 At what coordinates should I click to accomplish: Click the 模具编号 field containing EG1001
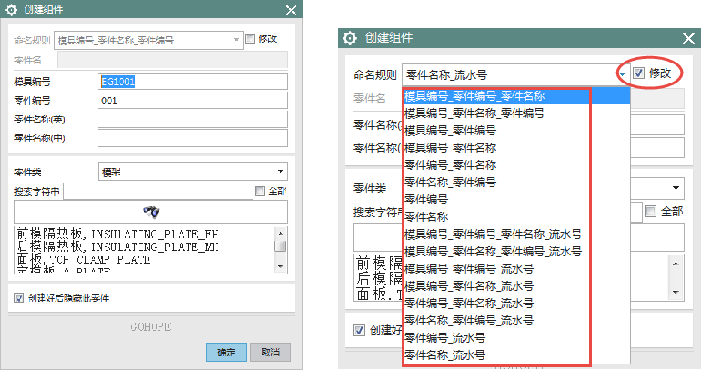coord(193,82)
